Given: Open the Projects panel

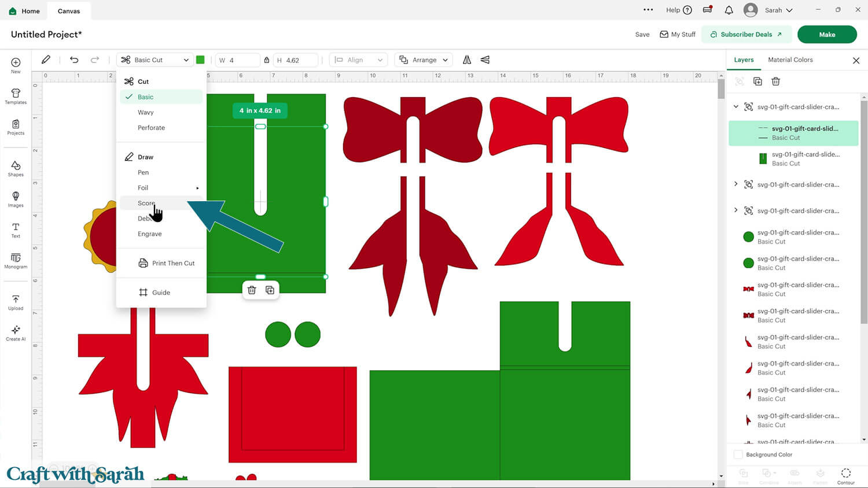Looking at the screenshot, I should pos(16,127).
